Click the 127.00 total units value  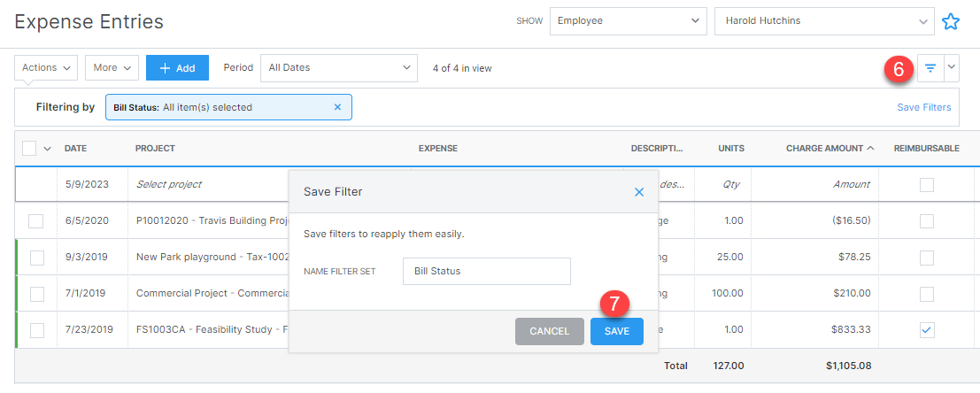[729, 366]
